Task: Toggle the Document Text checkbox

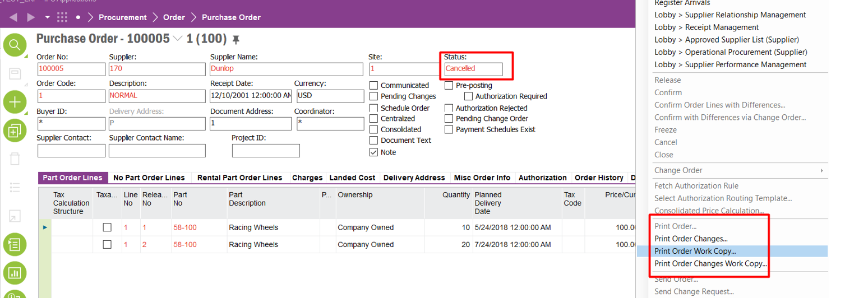Action: click(x=374, y=140)
